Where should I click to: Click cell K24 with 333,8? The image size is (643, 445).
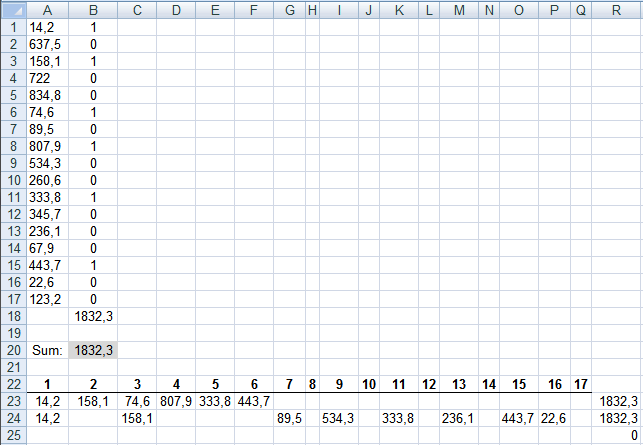tap(399, 418)
